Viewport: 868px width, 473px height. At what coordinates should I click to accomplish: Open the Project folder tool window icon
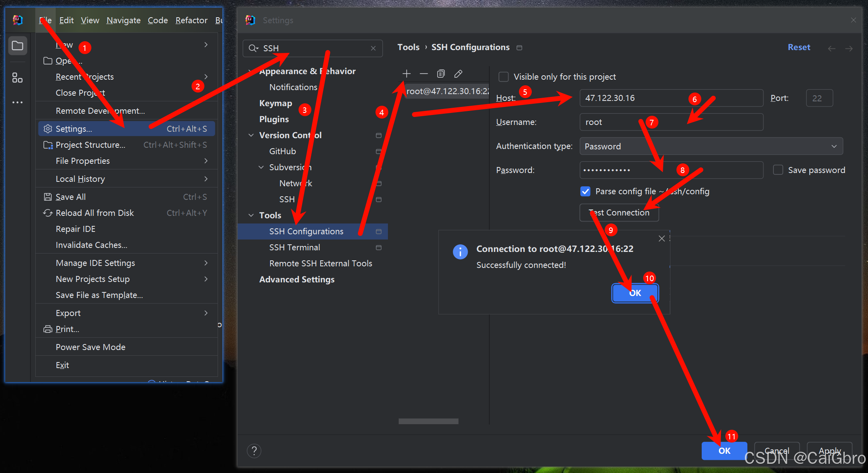18,46
